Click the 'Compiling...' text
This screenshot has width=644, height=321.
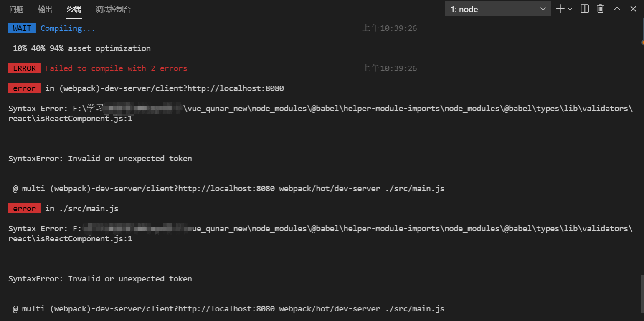point(68,28)
